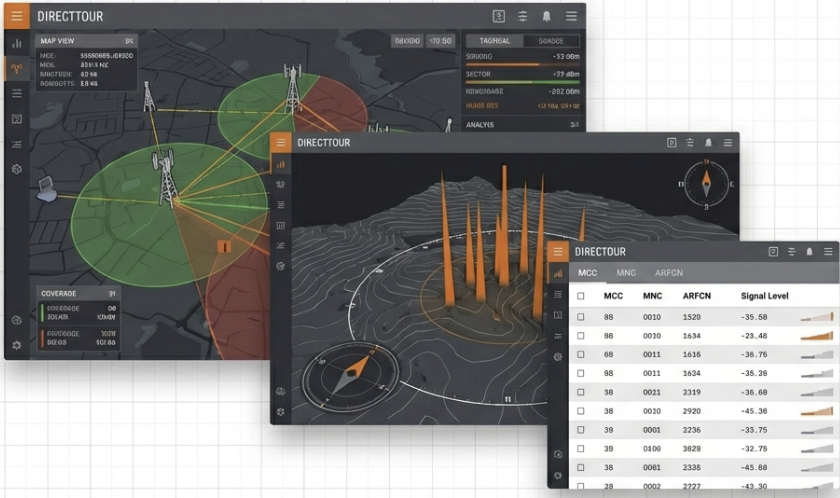The image size is (840, 498).
Task: Click the button right of 08K0I0
Action: click(440, 41)
